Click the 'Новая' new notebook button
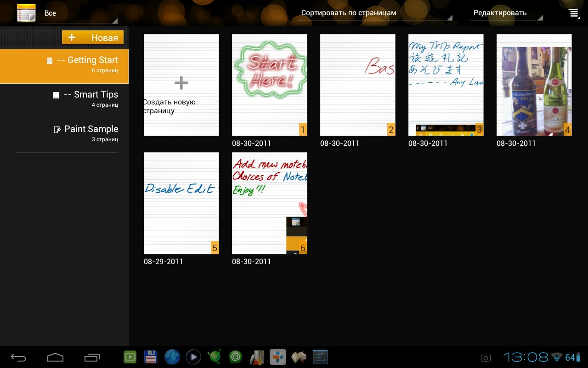Image resolution: width=588 pixels, height=368 pixels. (93, 37)
